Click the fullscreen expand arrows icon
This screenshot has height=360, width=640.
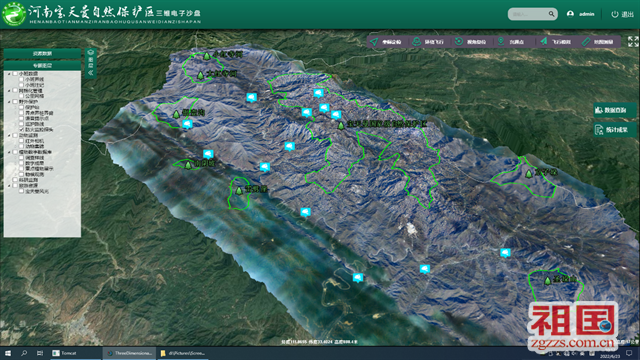(633, 41)
